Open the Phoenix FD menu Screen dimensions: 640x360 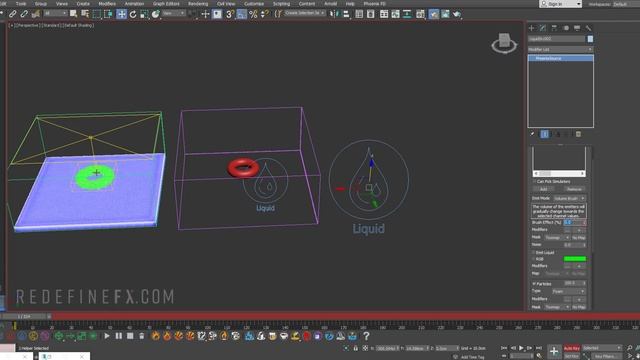click(374, 4)
